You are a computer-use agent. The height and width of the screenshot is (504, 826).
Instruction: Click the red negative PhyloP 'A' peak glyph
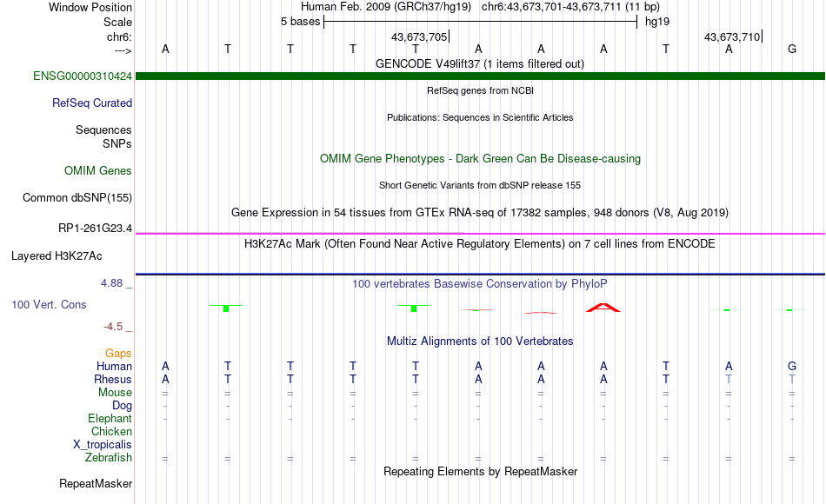click(x=603, y=308)
